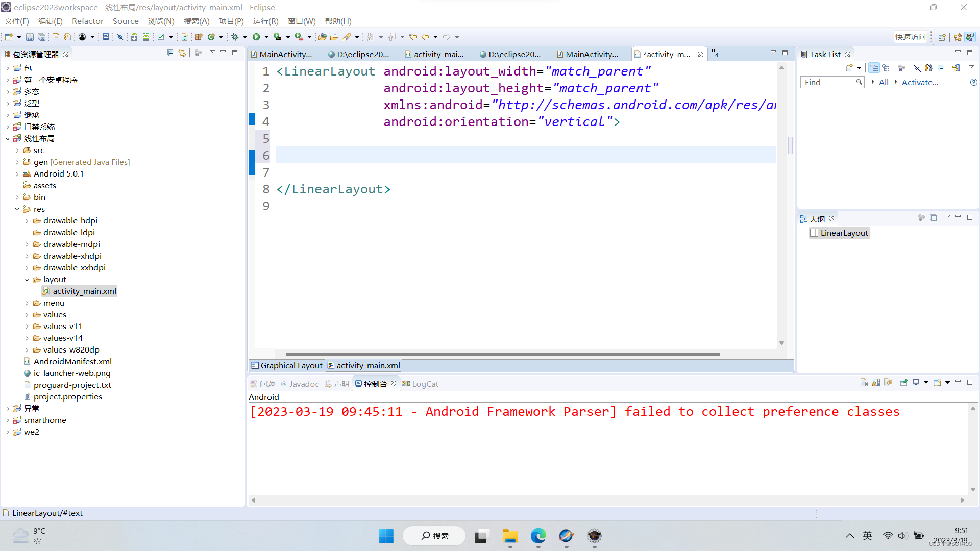The width and height of the screenshot is (980, 551).
Task: Open the Source menu
Action: pos(126,21)
